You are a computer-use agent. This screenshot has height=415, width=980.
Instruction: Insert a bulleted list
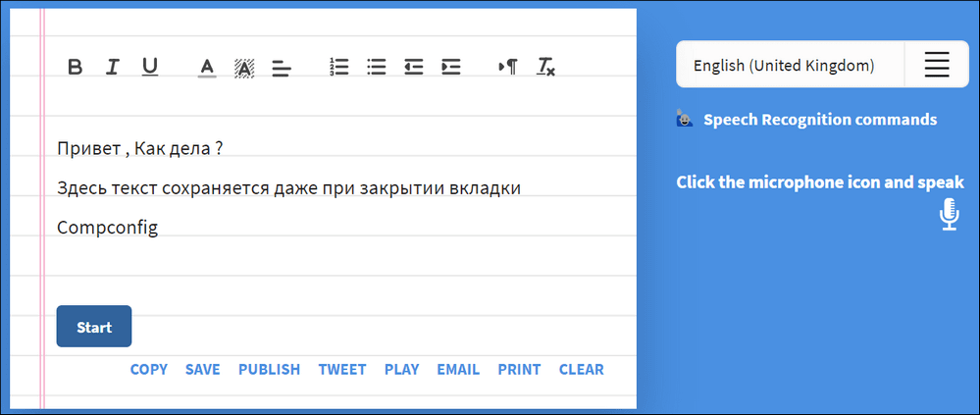coord(377,67)
